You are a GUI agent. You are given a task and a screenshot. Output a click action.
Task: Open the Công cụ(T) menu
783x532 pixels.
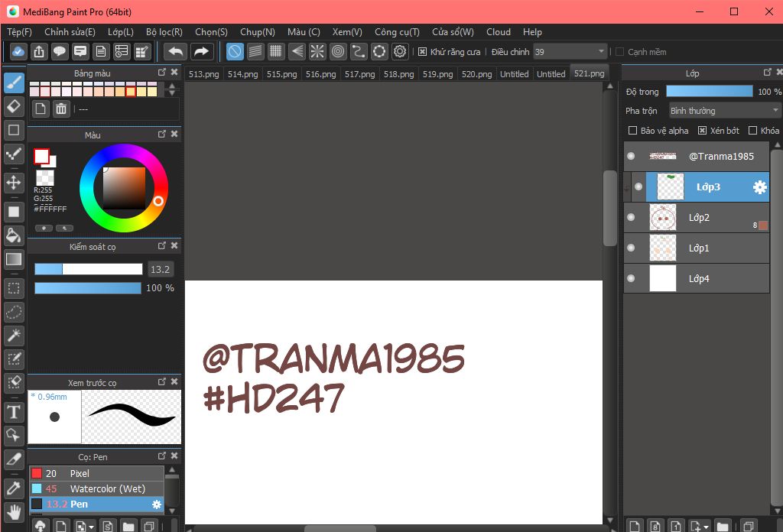(397, 32)
